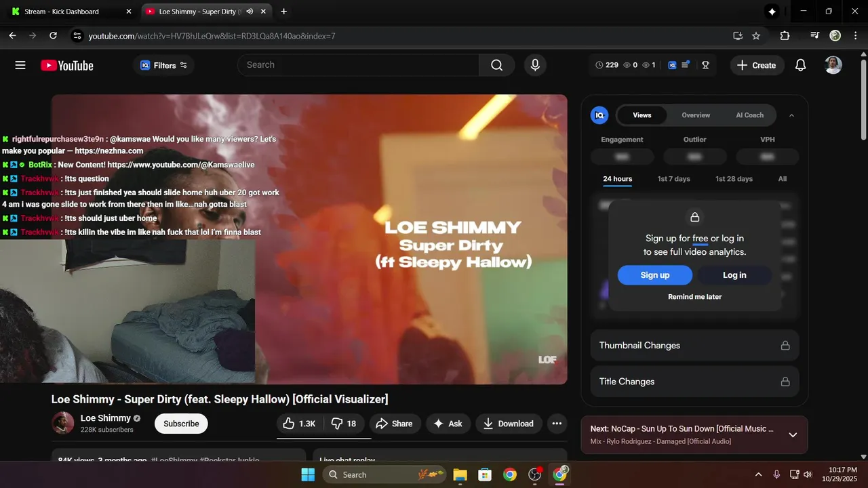Click the Create button

757,65
